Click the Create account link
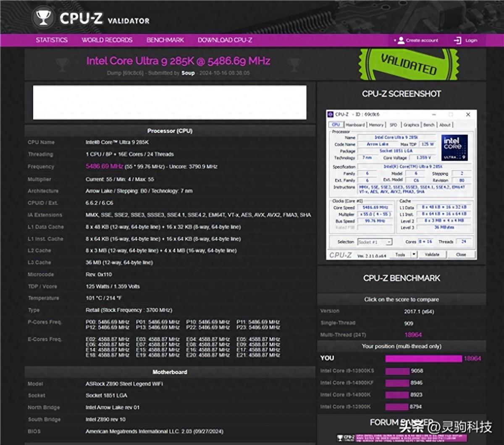 [x=422, y=40]
